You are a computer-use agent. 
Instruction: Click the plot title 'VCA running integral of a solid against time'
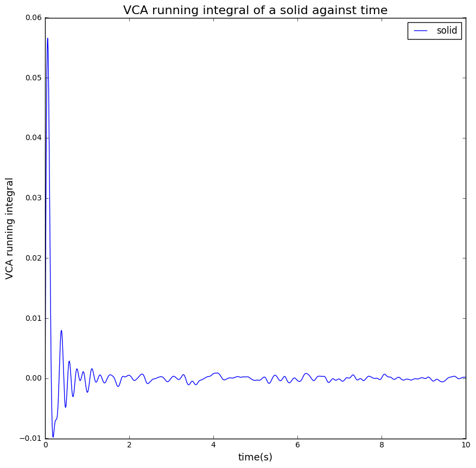pyautogui.click(x=255, y=10)
